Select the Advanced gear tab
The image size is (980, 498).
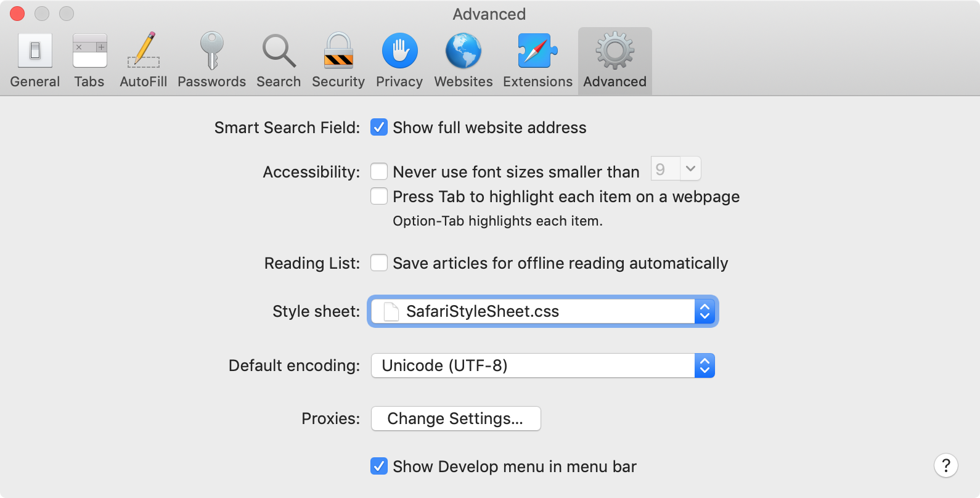coord(615,60)
